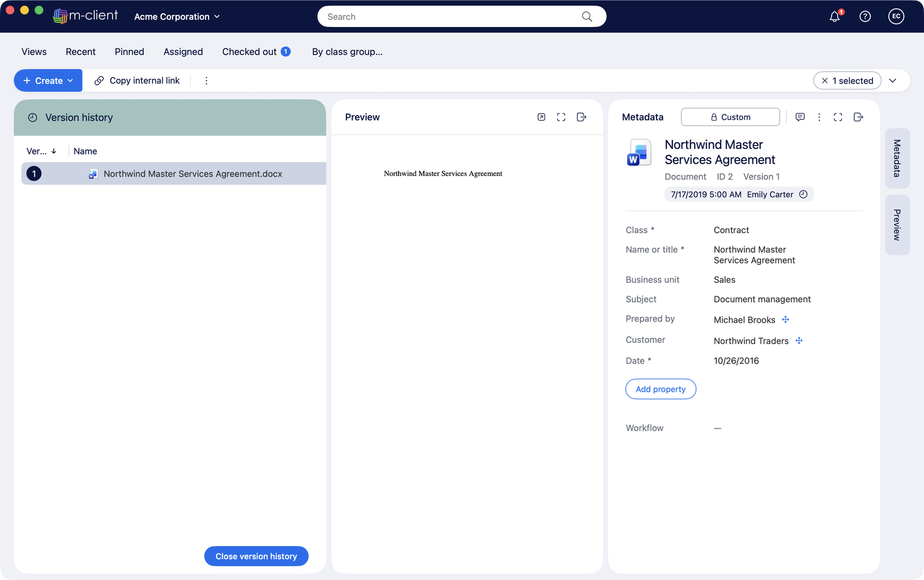Open the EC user account avatar
The height and width of the screenshot is (580, 924).
896,17
